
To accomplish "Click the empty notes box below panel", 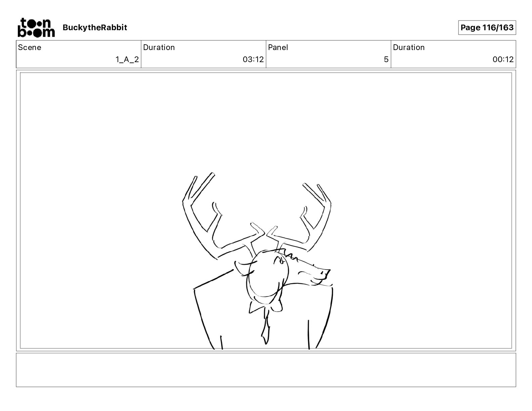I will click(266, 370).
